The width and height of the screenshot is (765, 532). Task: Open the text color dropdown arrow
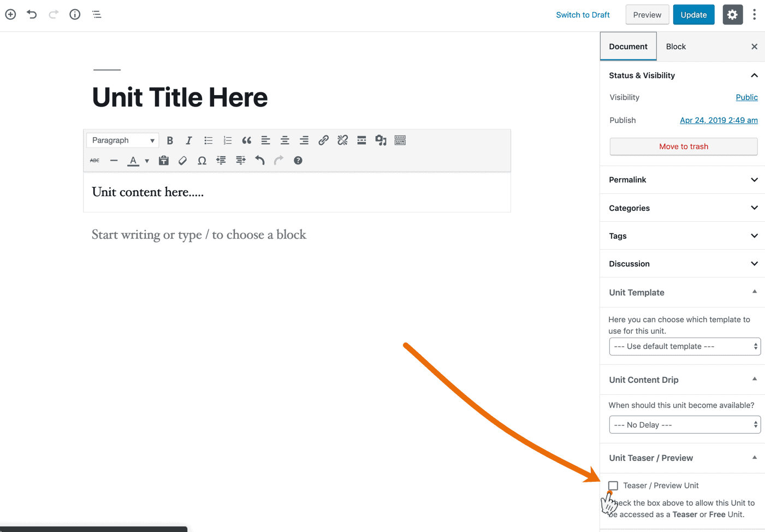point(147,161)
